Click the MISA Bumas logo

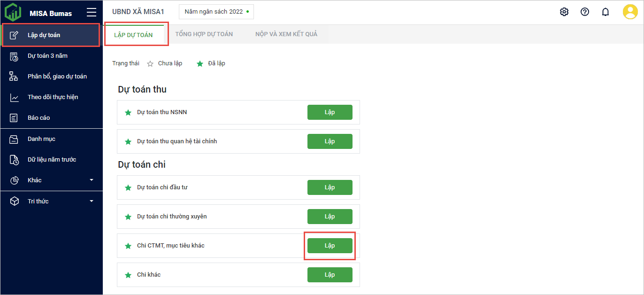point(13,12)
